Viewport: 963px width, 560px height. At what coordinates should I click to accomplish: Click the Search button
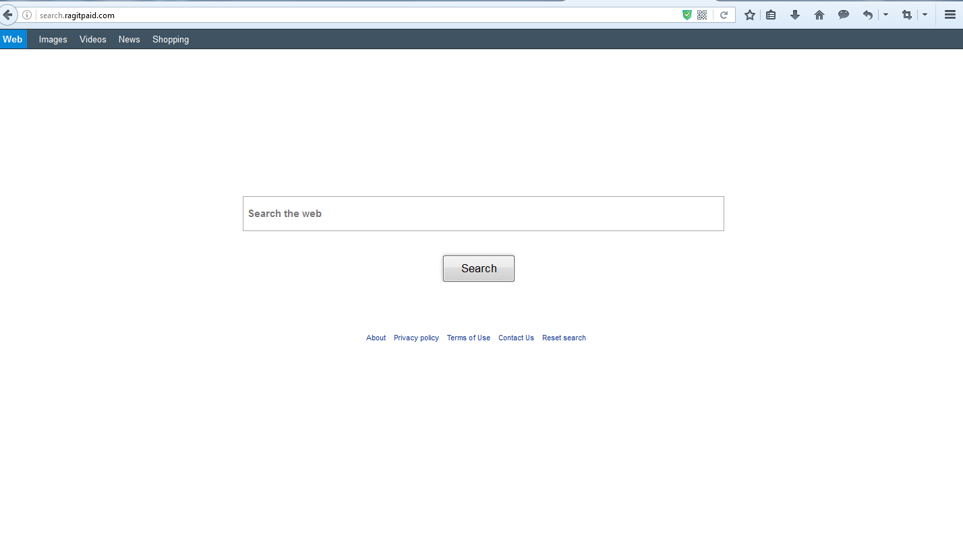[x=479, y=268]
